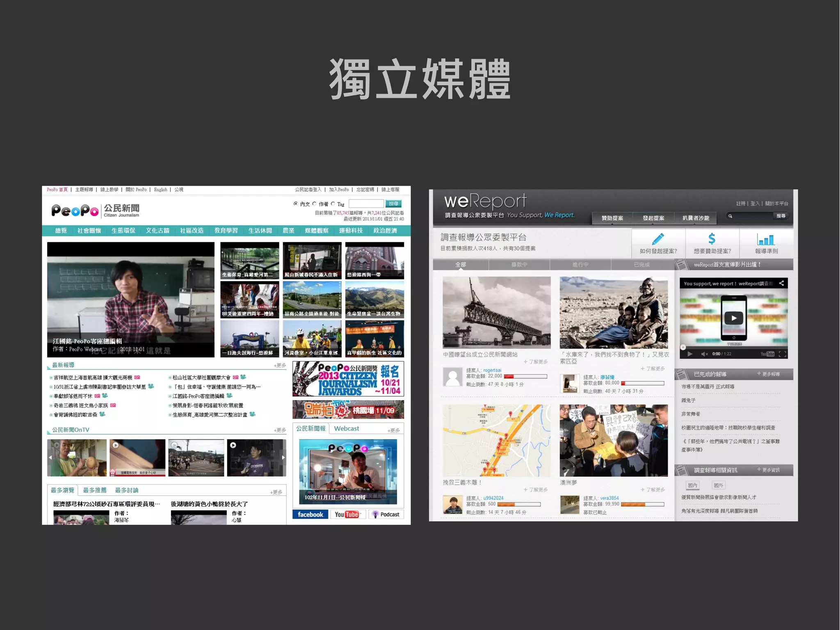Expand +更多 next to 最新報導
The width and height of the screenshot is (840, 630).
point(280,365)
